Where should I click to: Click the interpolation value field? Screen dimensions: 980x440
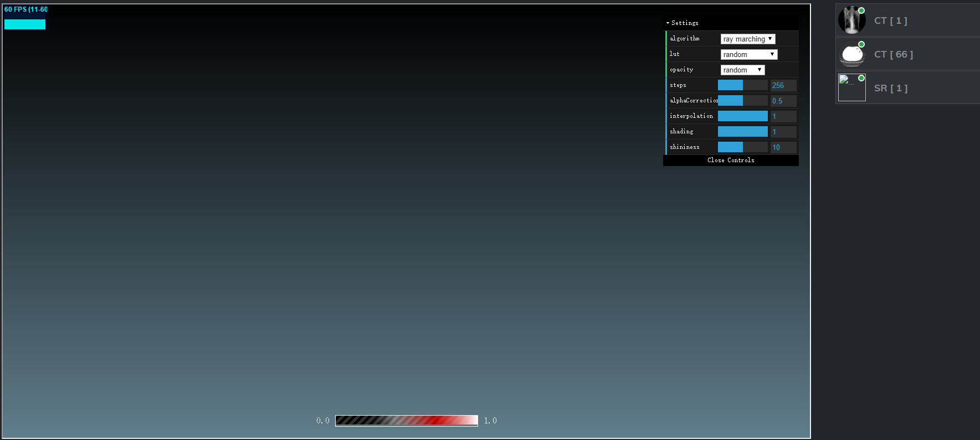pyautogui.click(x=783, y=116)
